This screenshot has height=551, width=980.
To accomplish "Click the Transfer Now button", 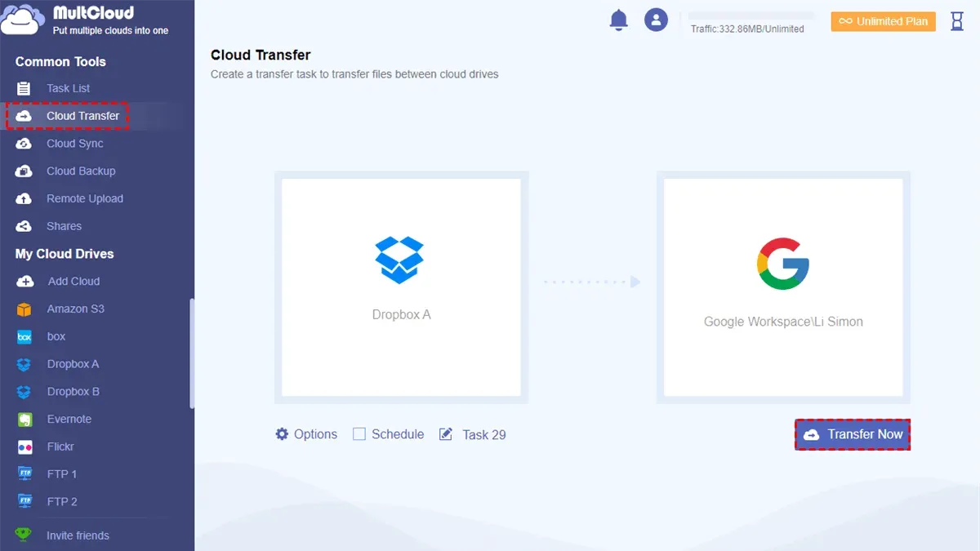I will (852, 434).
